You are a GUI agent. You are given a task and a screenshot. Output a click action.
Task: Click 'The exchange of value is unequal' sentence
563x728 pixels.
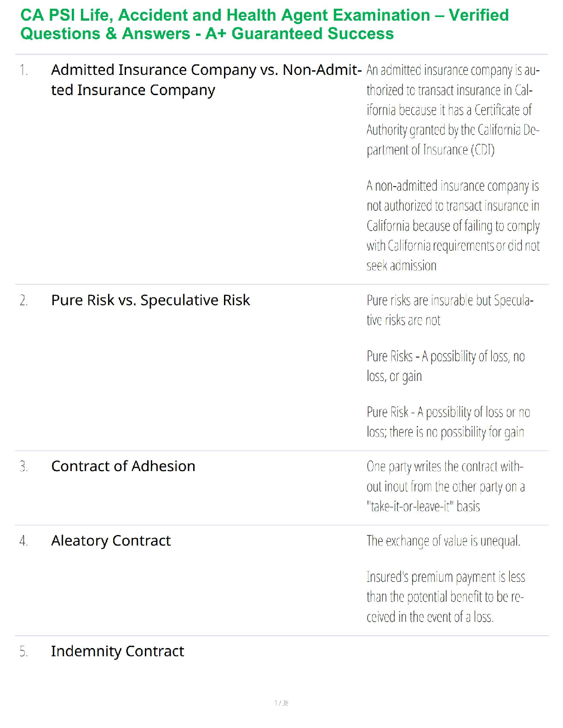pos(443,541)
